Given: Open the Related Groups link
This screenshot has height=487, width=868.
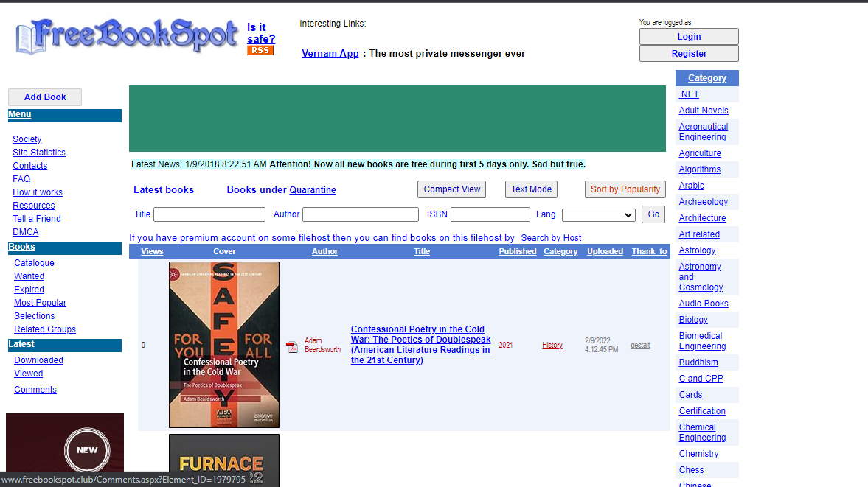Looking at the screenshot, I should click(x=45, y=329).
